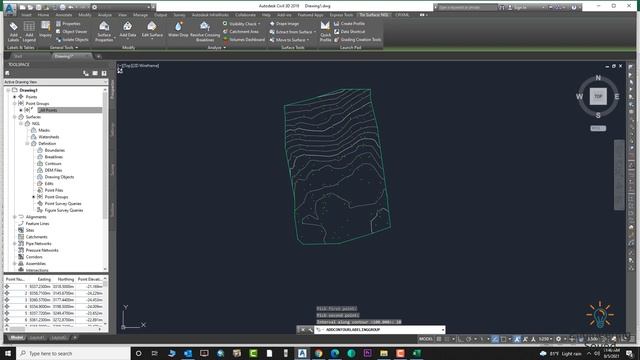Toggle the grid display in status bar
Image resolution: width=640 pixels, height=360 pixels.
(439, 339)
